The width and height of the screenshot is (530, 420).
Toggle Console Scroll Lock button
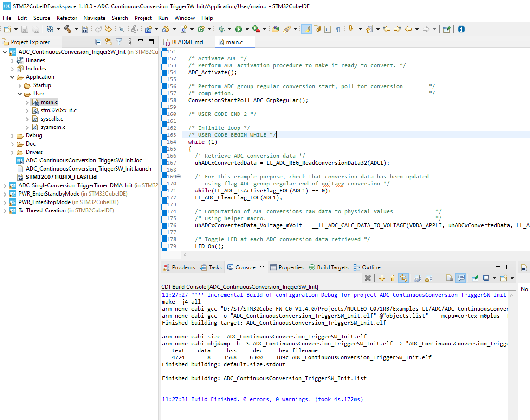pyautogui.click(x=429, y=278)
